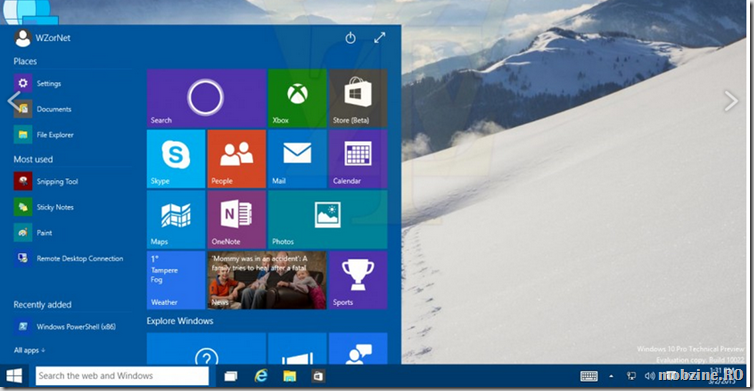Screen dimensions: 754x391
Task: Open the OneNote tile
Action: 237,219
